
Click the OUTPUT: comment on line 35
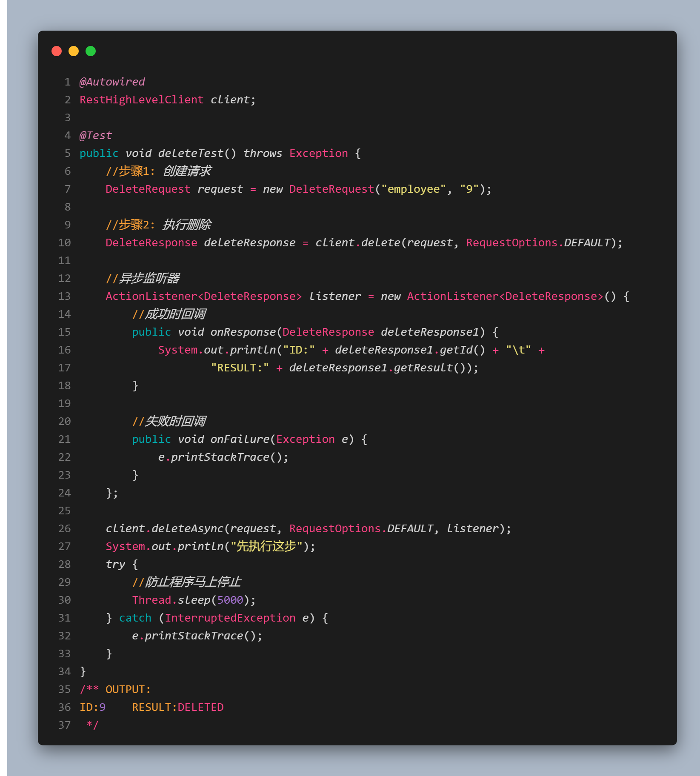(128, 689)
